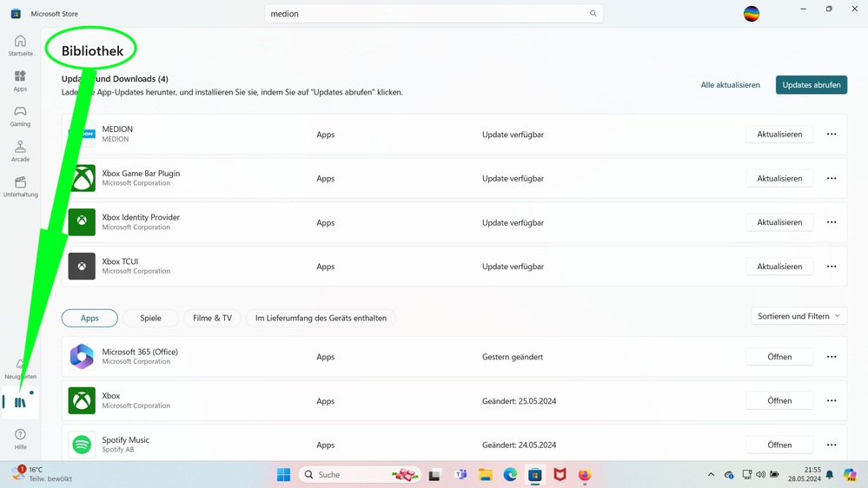Click 'Gestern geändert' status text
This screenshot has height=488, width=868.
513,357
